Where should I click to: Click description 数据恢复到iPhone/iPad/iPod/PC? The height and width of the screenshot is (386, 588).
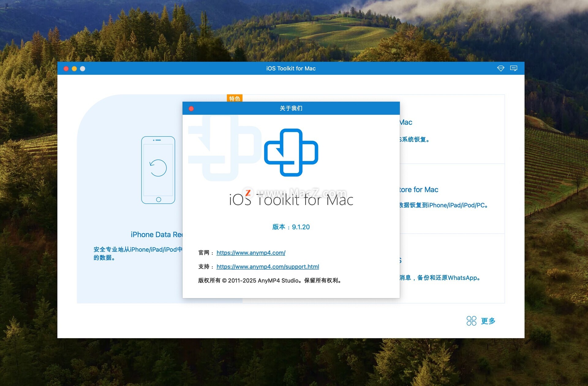[443, 205]
